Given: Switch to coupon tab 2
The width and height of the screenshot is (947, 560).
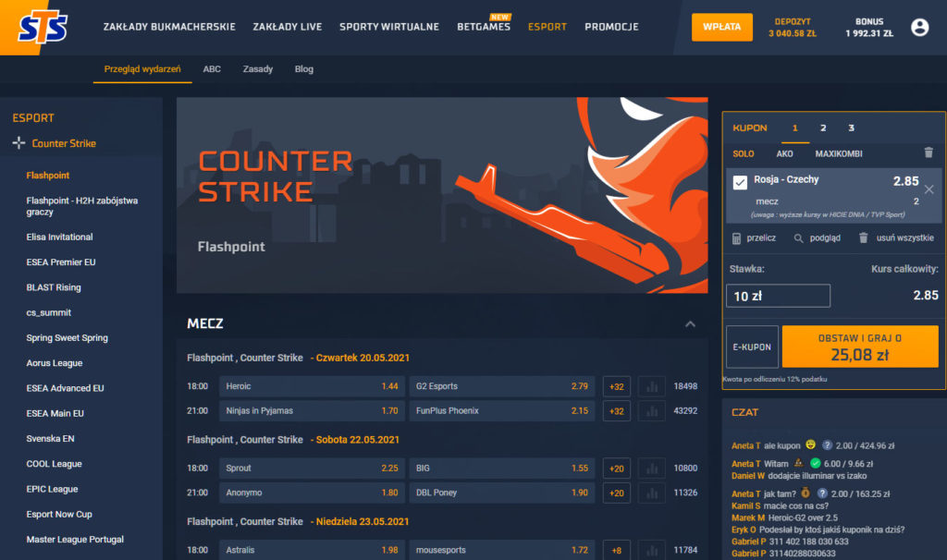Looking at the screenshot, I should 822,128.
